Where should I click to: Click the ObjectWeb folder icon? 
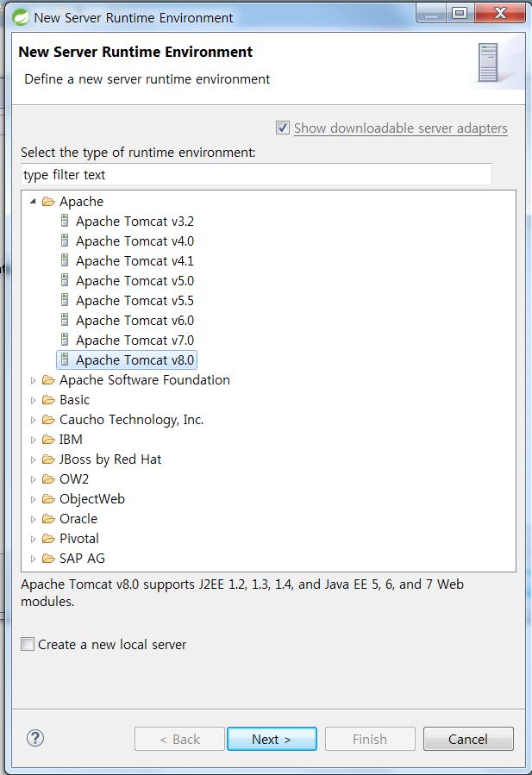pyautogui.click(x=48, y=499)
